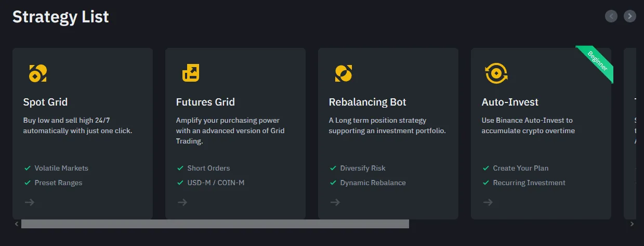Click the checkmark beside Short Orders

[x=180, y=168]
